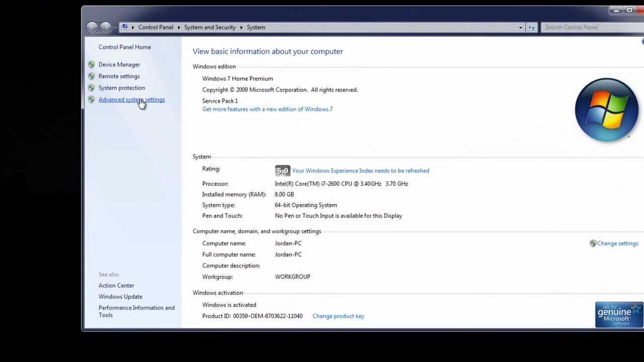
Task: Click Get more features with a new edition link
Action: tap(267, 109)
